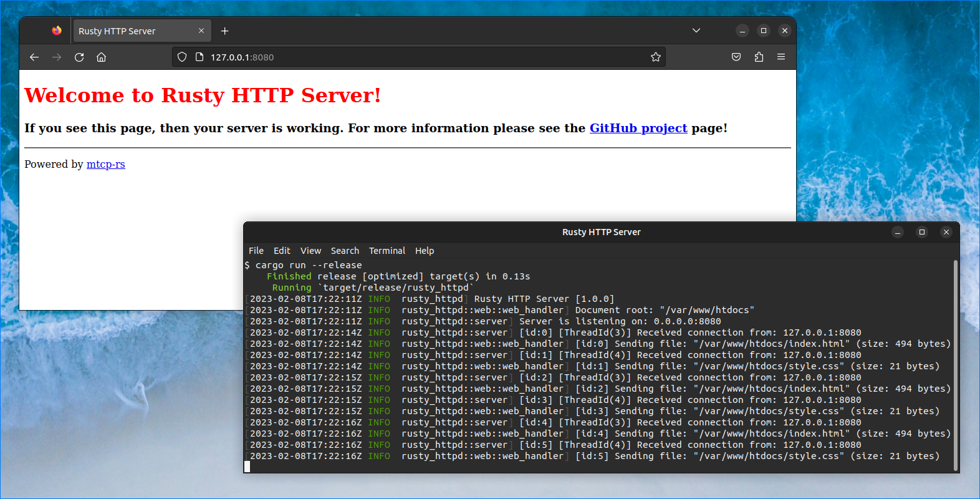Reload the page in Firefox
This screenshot has height=499, width=980.
(79, 57)
